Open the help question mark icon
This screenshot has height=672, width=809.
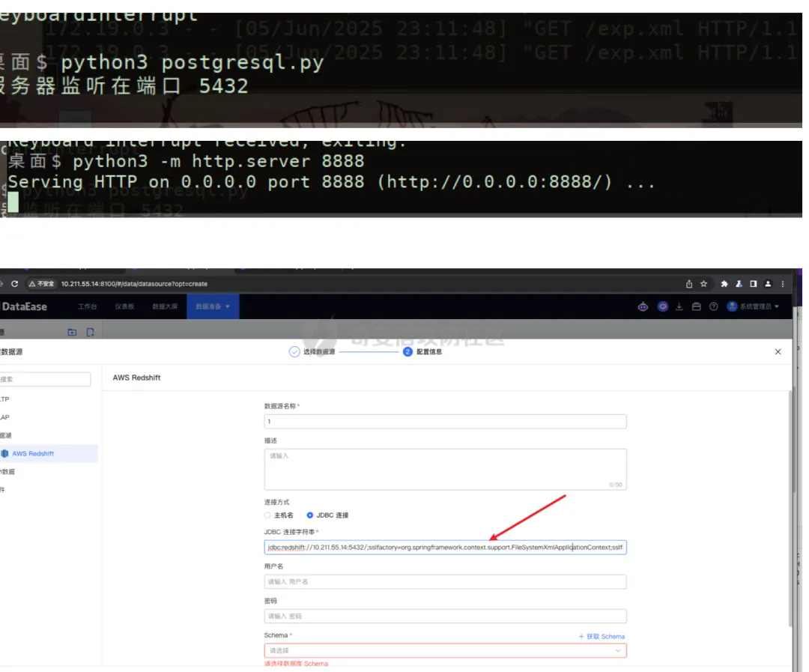pyautogui.click(x=714, y=306)
